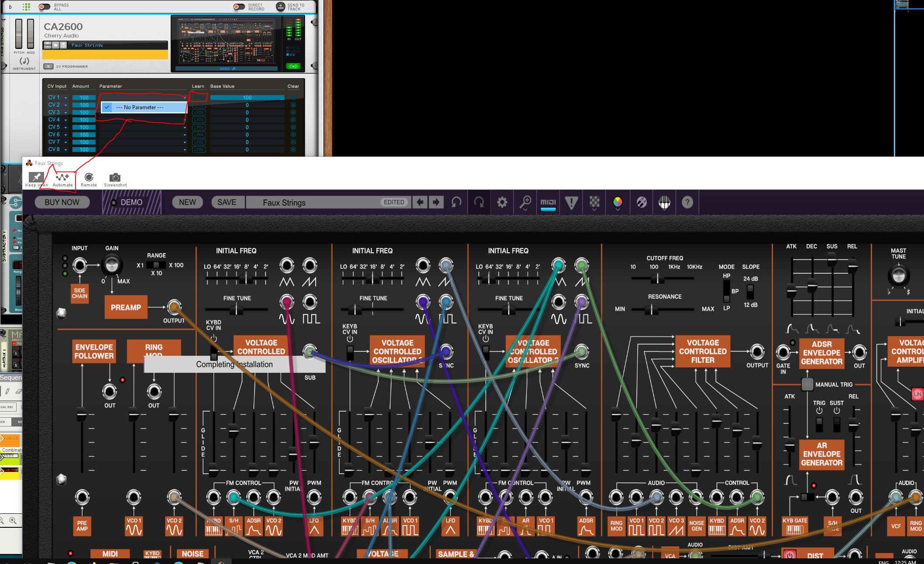924x564 pixels.
Task: Clear the CV 2 row assignment
Action: pyautogui.click(x=293, y=105)
